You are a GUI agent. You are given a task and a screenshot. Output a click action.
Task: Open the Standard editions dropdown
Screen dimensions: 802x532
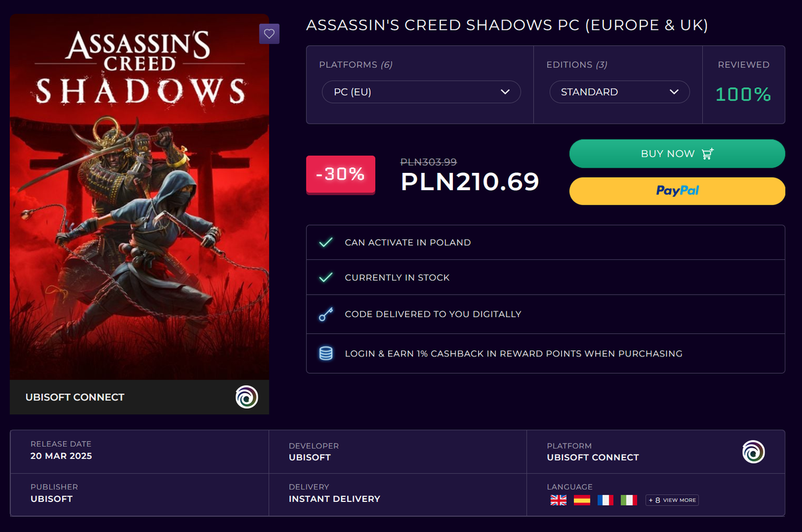[x=619, y=92]
